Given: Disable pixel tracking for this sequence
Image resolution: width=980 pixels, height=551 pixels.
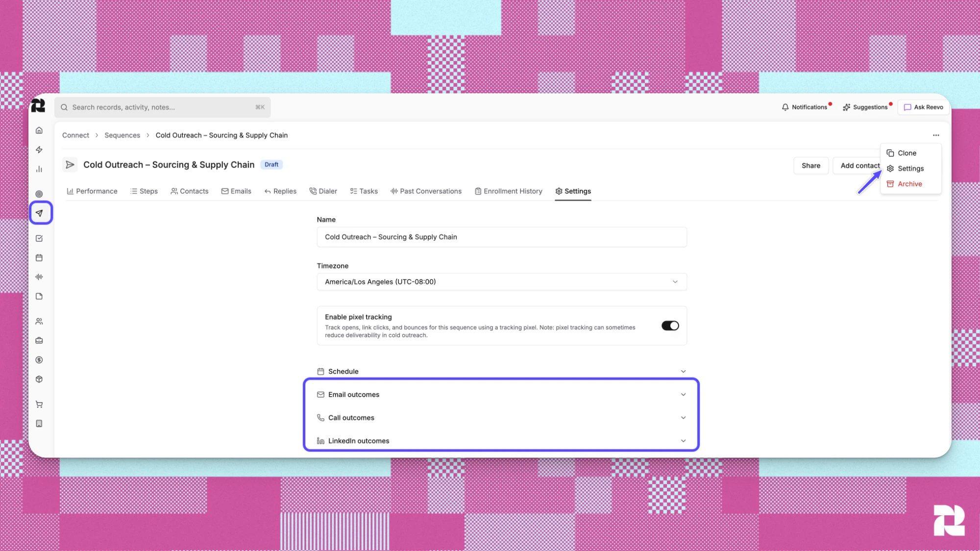Looking at the screenshot, I should pos(670,325).
